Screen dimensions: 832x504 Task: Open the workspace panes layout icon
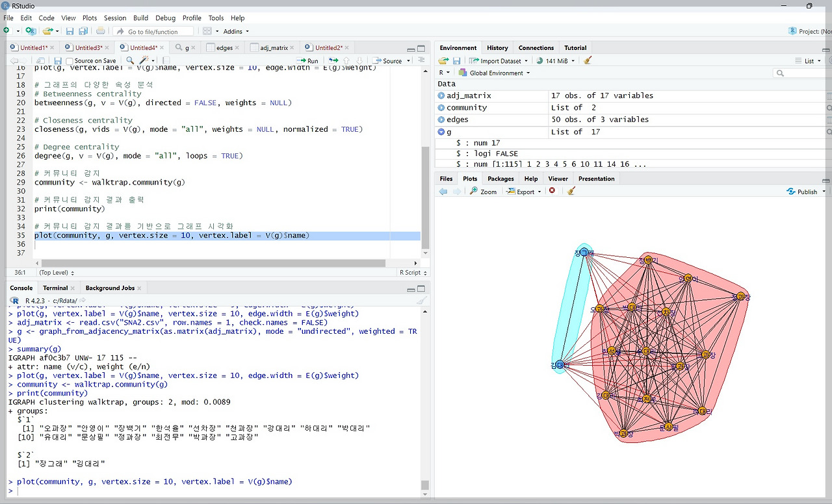pos(207,31)
